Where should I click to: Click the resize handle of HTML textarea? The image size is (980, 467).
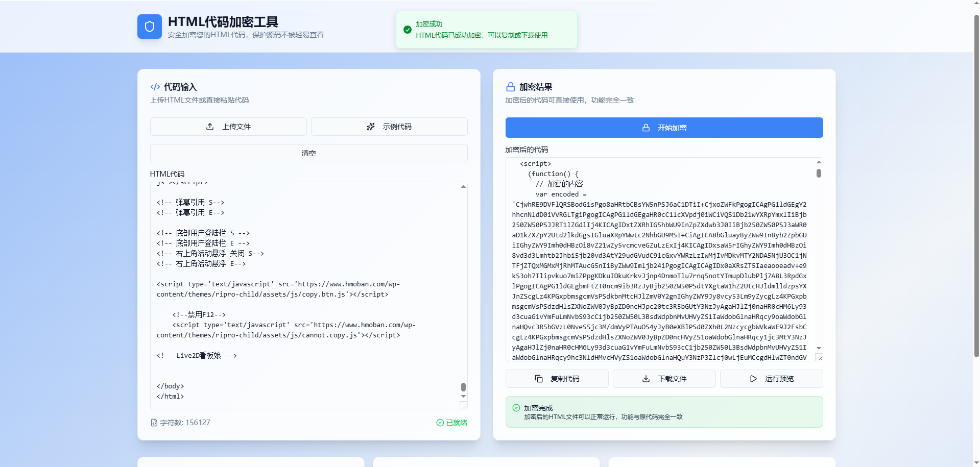click(x=464, y=405)
